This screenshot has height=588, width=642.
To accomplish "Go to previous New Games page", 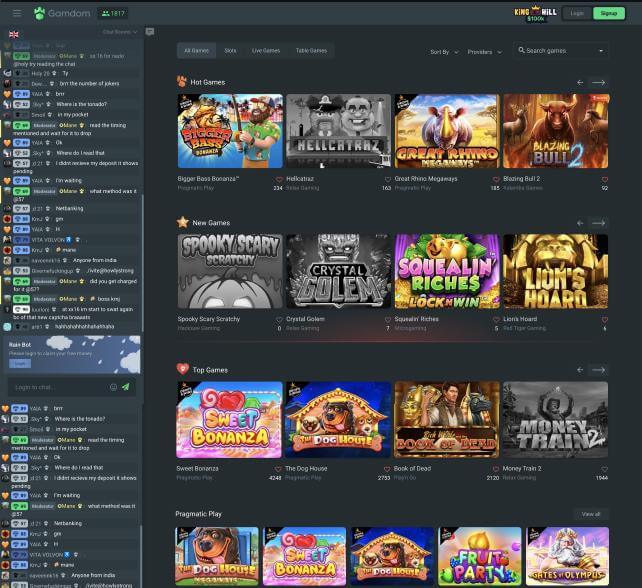I will pos(580,223).
